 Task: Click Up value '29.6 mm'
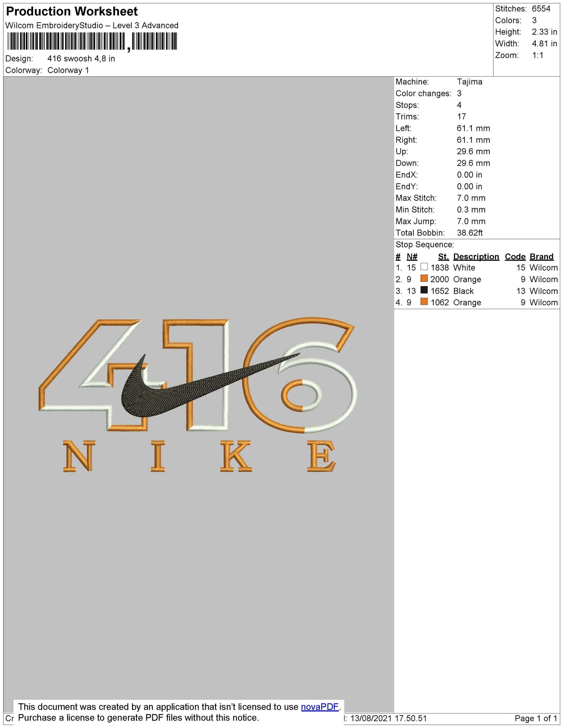tap(473, 151)
